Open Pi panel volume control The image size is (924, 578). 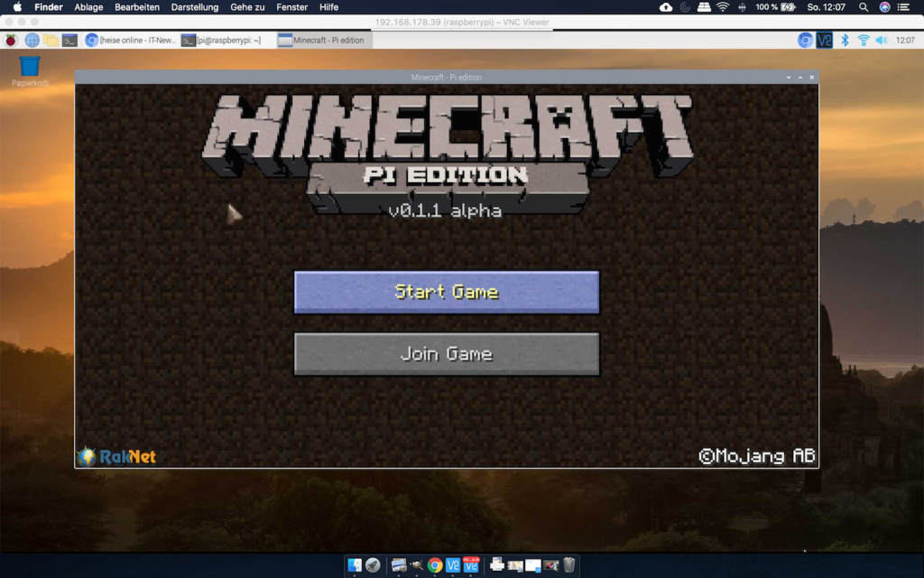point(882,40)
